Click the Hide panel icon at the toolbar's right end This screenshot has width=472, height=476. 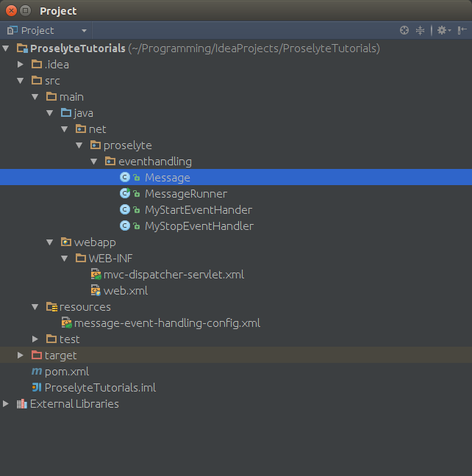[x=462, y=30]
